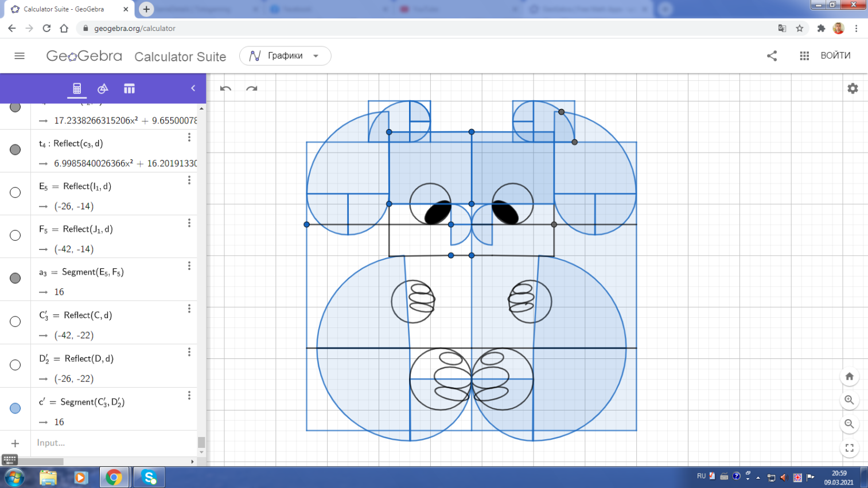Reload the GeoGebra page
868x488 pixels.
click(46, 28)
